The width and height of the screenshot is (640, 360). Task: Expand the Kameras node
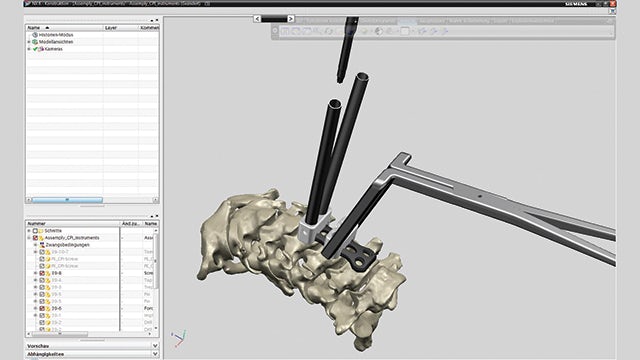coord(29,49)
